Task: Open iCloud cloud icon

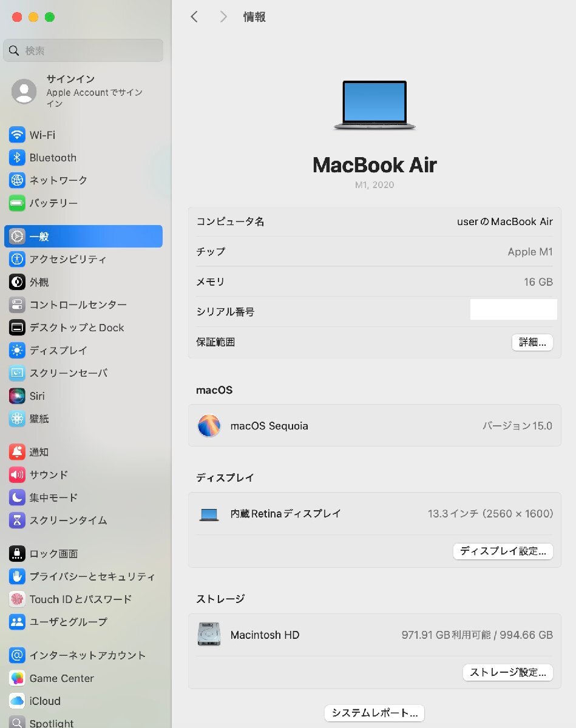Action: [17, 701]
